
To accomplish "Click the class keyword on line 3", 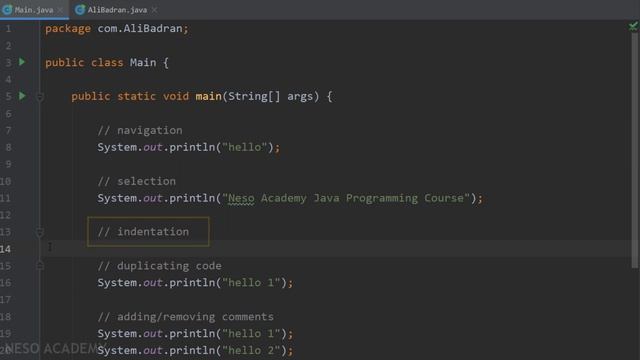I will pos(107,62).
